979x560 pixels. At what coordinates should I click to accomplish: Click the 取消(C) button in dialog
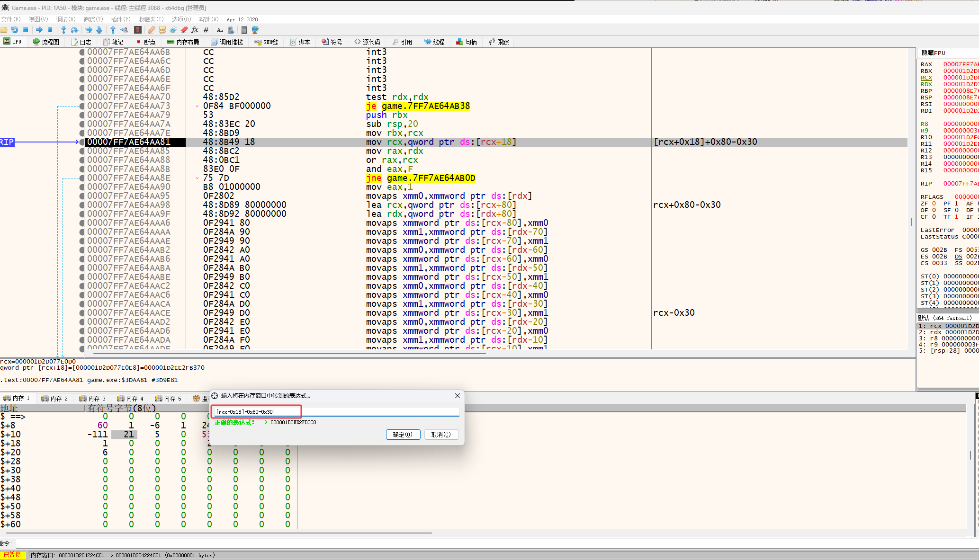pos(441,435)
